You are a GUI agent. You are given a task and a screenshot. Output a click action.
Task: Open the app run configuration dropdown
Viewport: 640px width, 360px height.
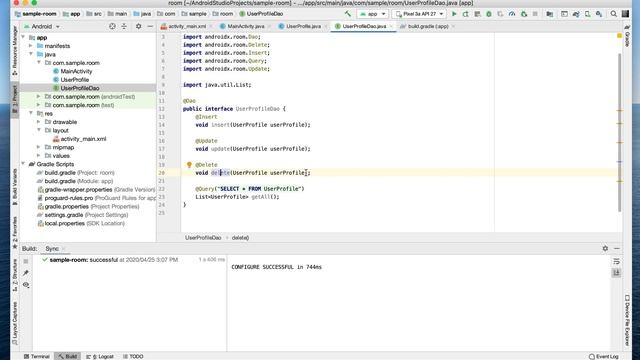click(x=372, y=14)
